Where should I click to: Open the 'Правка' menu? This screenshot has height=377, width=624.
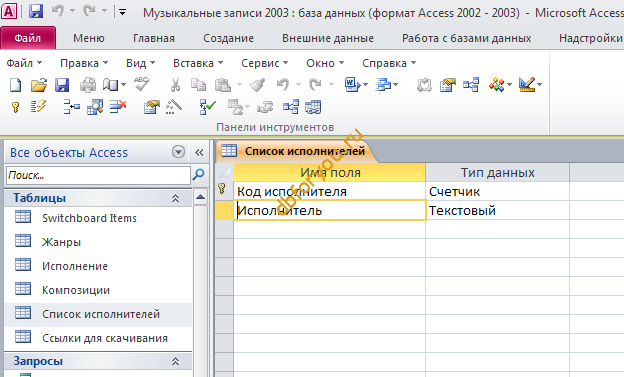click(84, 63)
